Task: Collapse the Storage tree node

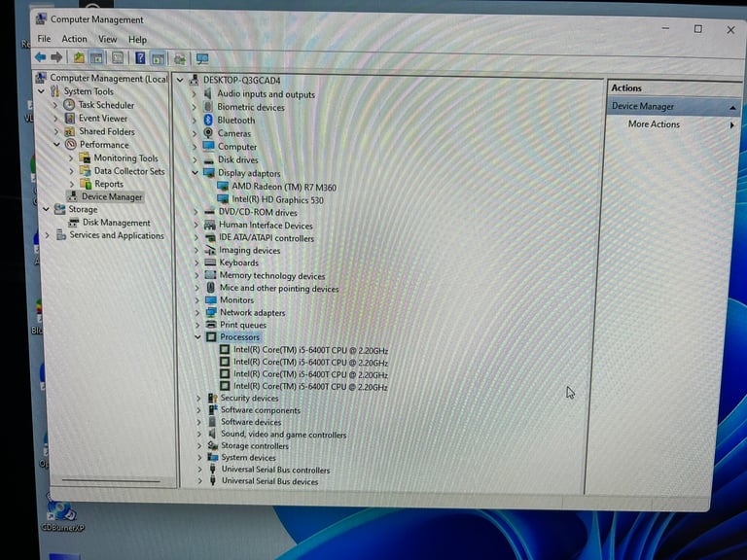Action: click(x=47, y=209)
